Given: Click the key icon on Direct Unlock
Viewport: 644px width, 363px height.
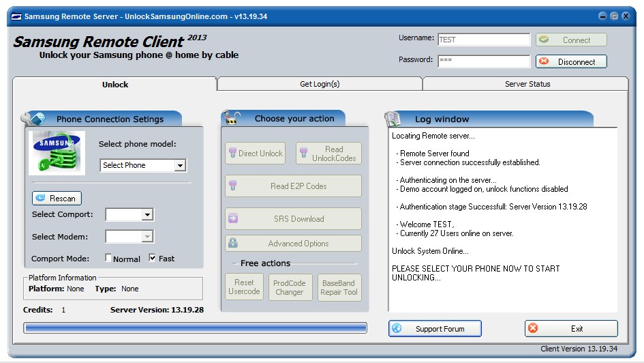Looking at the screenshot, I should pyautogui.click(x=232, y=153).
